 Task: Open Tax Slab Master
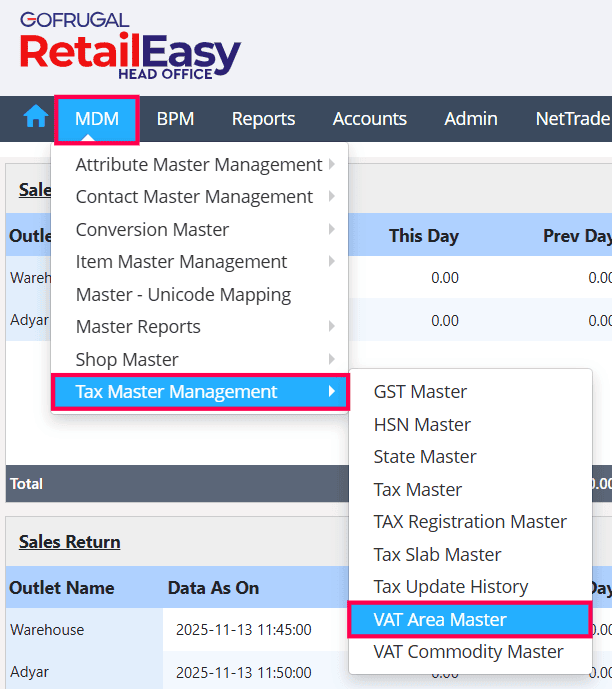471,555
